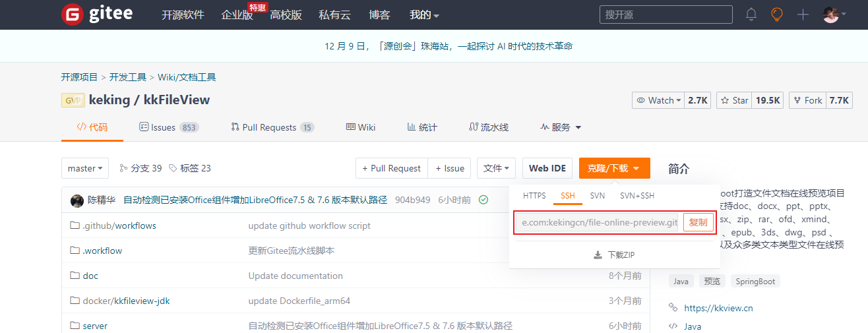Expand the 文件 dropdown
This screenshot has width=868, height=333.
pyautogui.click(x=496, y=168)
